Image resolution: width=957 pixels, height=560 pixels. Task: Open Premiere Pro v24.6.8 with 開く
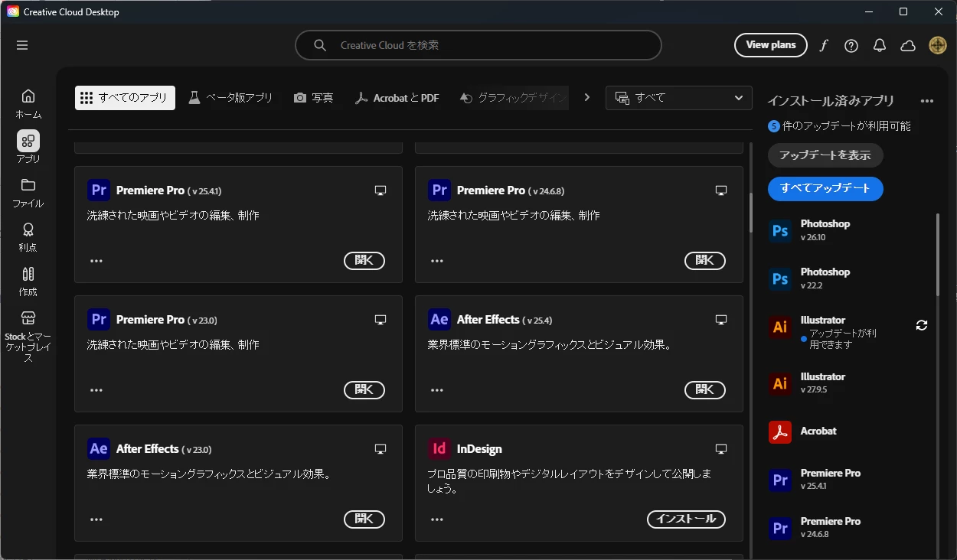point(705,261)
